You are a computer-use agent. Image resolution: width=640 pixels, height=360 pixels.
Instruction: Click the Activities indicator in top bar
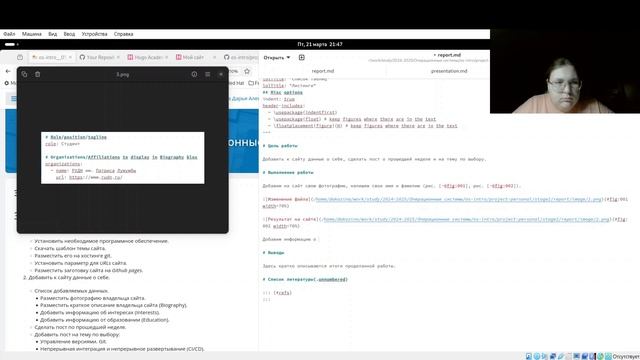11,44
